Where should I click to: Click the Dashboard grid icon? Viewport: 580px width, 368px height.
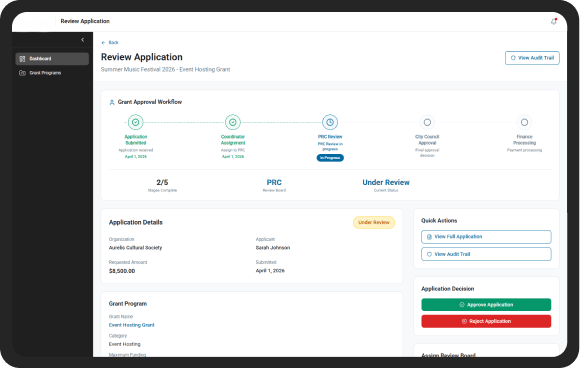(x=22, y=59)
